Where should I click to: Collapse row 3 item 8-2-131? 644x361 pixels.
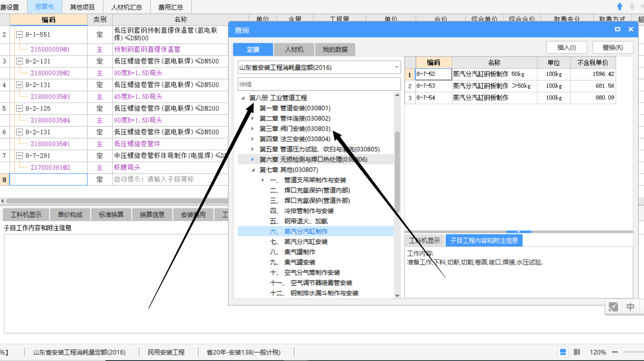pyautogui.click(x=19, y=61)
